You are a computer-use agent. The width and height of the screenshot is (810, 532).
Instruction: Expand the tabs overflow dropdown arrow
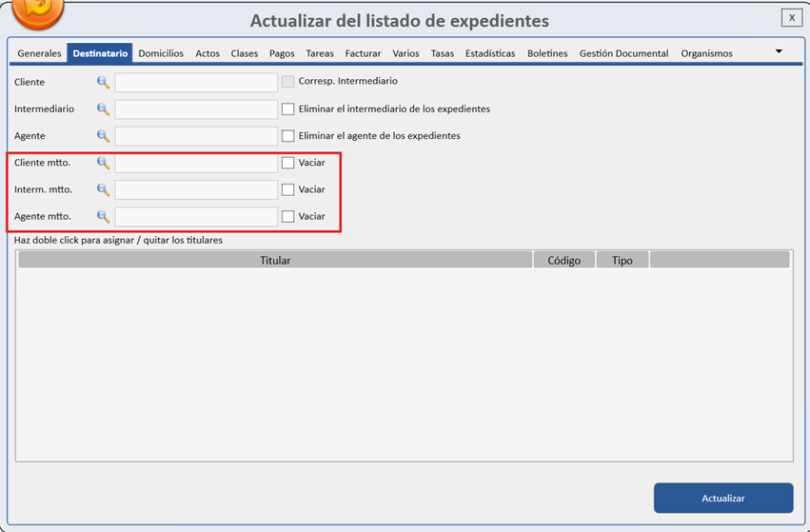pos(779,51)
